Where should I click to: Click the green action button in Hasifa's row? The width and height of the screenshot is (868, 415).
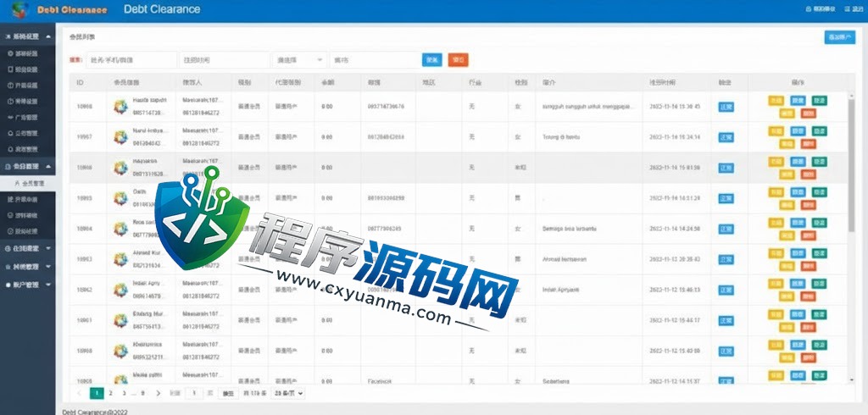coord(820,101)
